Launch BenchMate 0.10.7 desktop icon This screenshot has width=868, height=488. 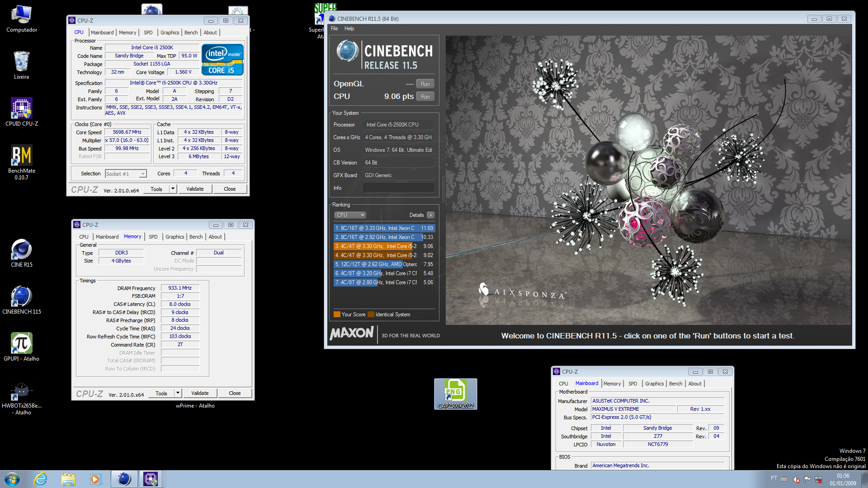click(21, 162)
